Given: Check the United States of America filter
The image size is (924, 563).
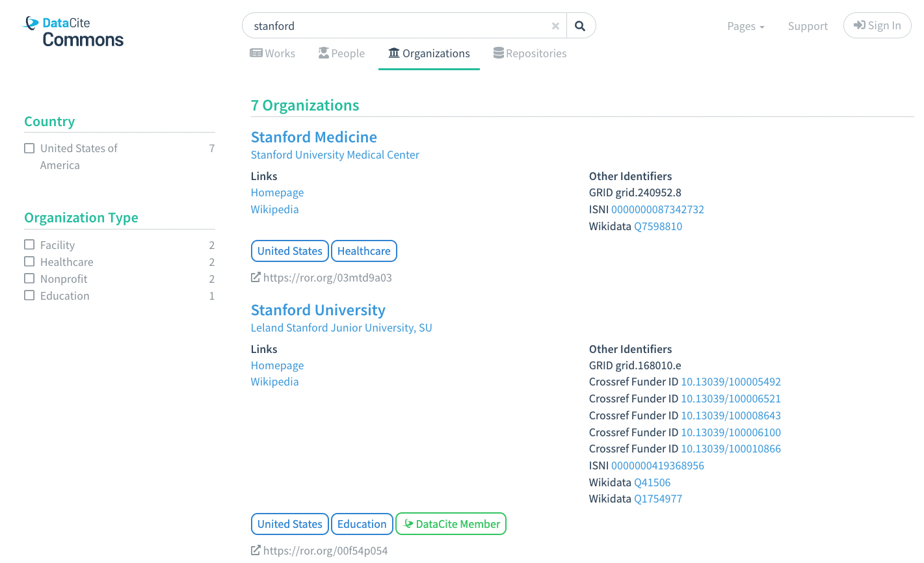Looking at the screenshot, I should tap(29, 148).
